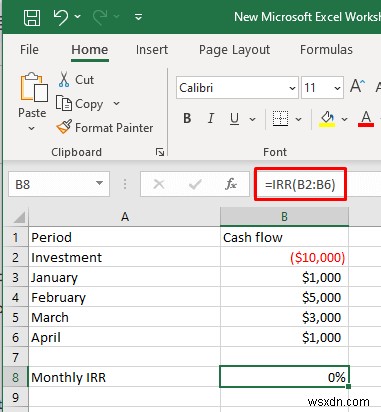Open the font name dropdown arrow
The height and width of the screenshot is (412, 381).
tap(292, 88)
